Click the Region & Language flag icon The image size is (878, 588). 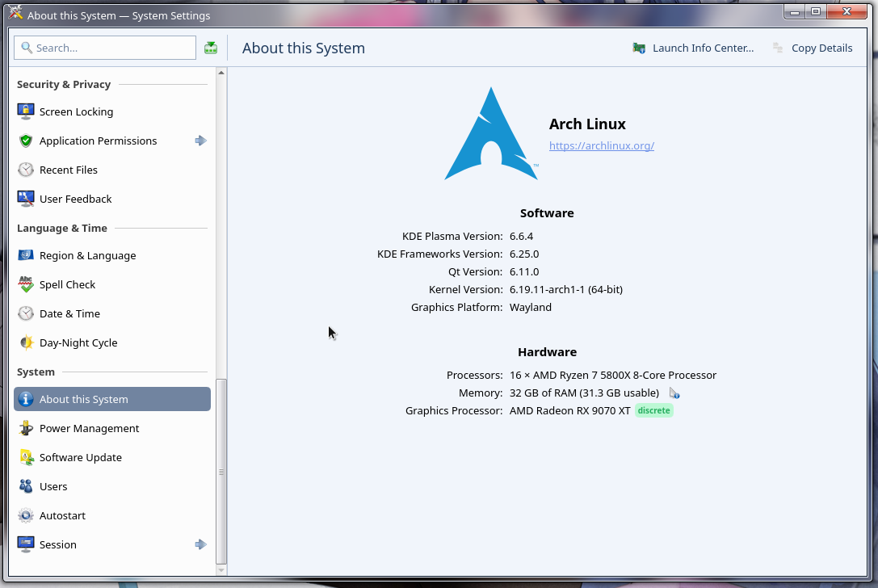click(26, 255)
